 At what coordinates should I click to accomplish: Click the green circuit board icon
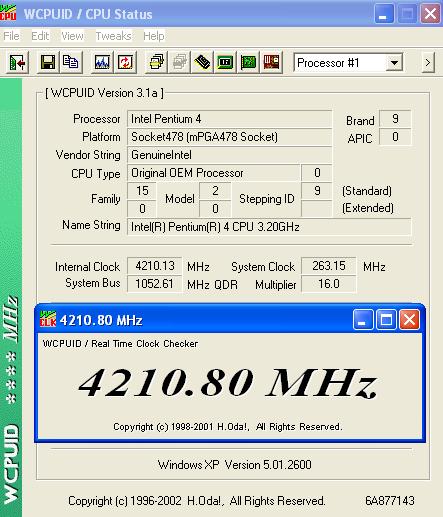[x=248, y=62]
